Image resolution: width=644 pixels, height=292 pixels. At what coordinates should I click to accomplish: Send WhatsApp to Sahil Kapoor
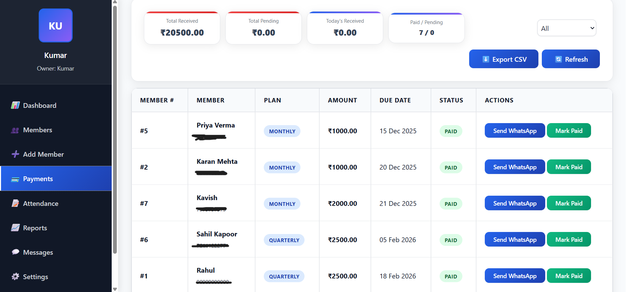[x=515, y=239]
